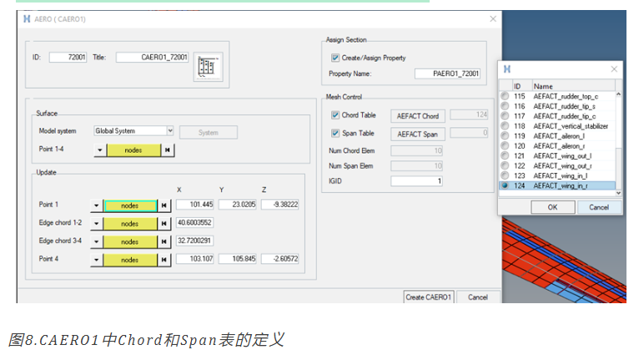Click the AEFACT list window logo icon
644x355 pixels.
507,69
